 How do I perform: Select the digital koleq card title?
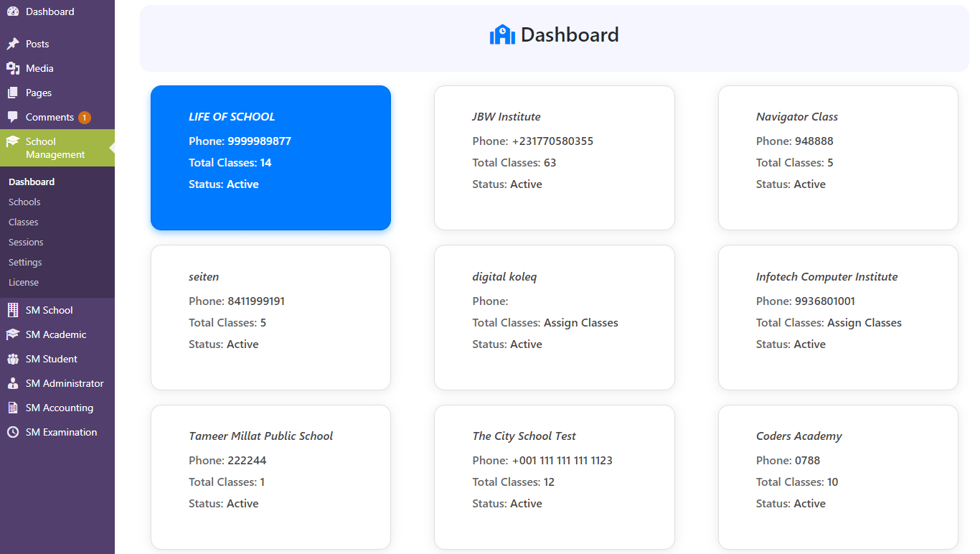pyautogui.click(x=504, y=276)
